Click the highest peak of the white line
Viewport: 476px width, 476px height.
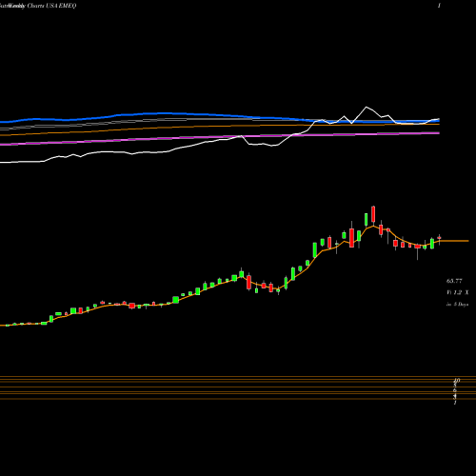click(367, 108)
